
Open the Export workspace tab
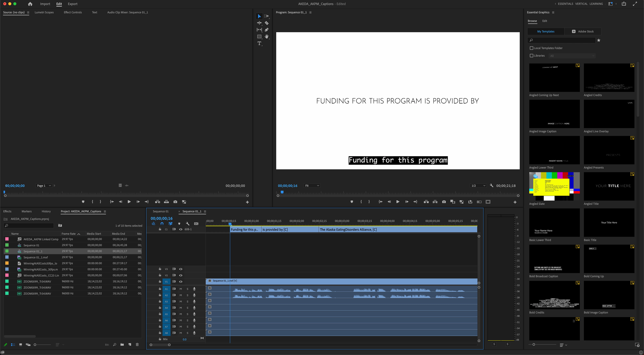[72, 4]
